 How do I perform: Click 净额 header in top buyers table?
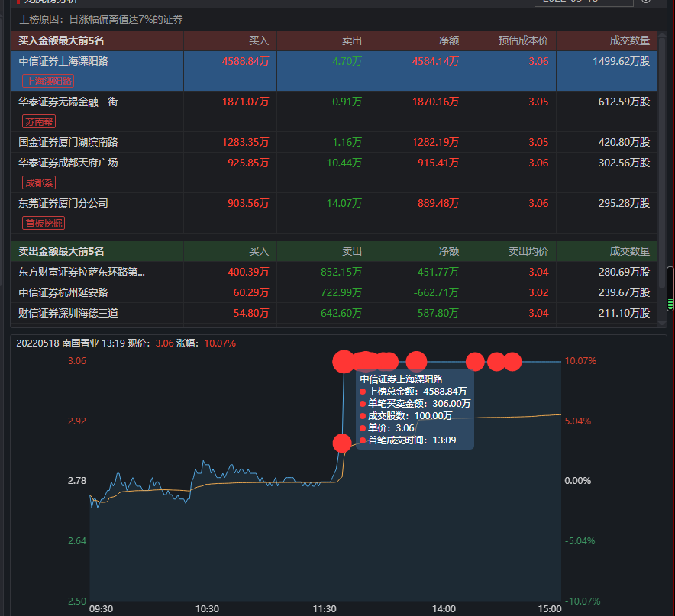(449, 41)
